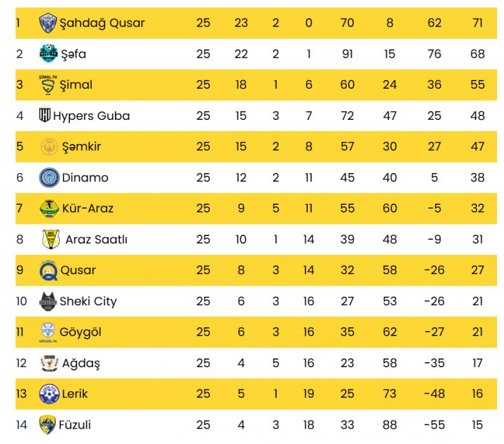This screenshot has width=504, height=444.
Task: Click the Hypers Guba striped crest
Action: pos(45,115)
